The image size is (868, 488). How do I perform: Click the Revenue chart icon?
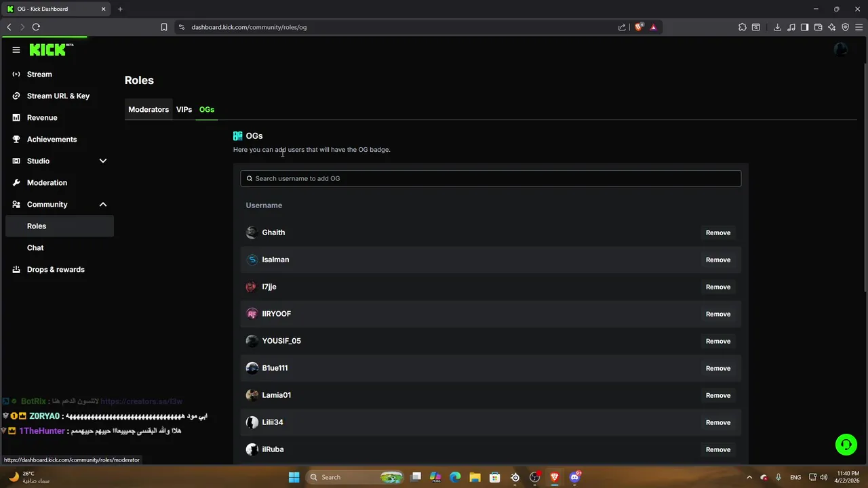click(x=16, y=117)
